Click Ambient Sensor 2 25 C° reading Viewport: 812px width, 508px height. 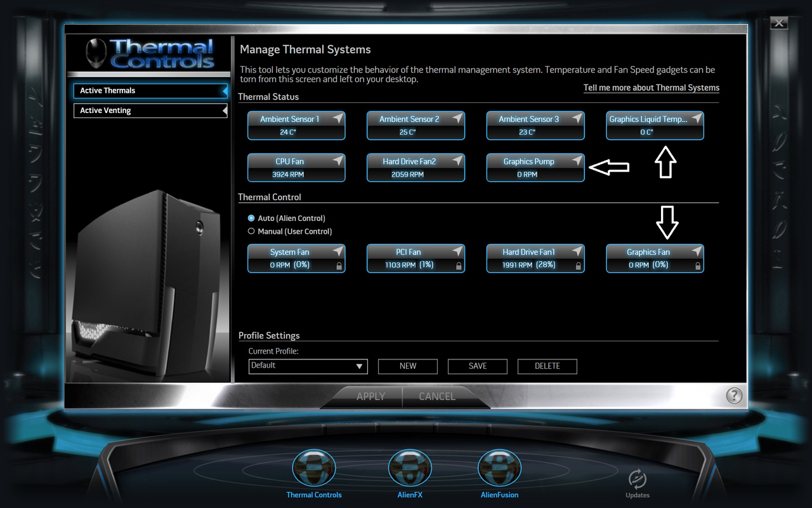pos(408,133)
